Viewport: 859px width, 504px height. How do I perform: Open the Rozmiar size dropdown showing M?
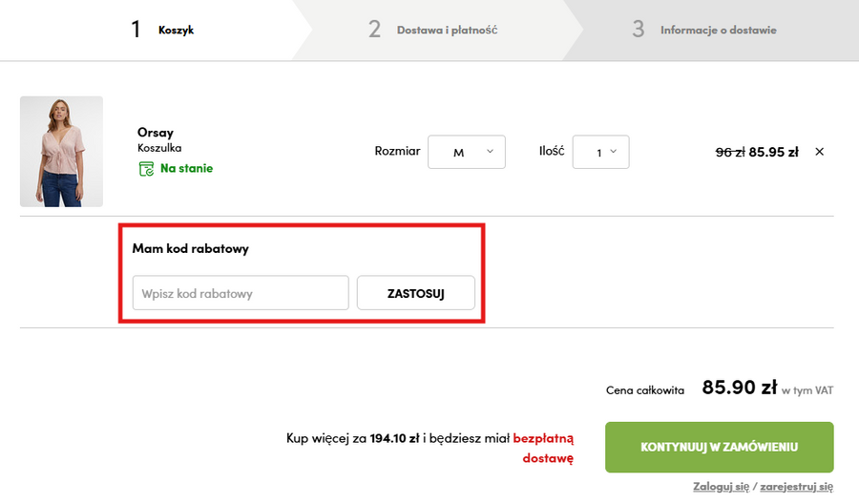pos(466,152)
